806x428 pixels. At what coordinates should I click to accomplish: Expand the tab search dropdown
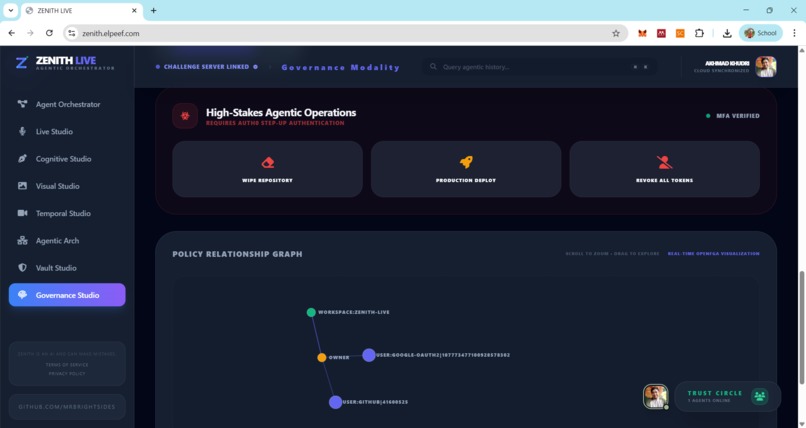coord(10,10)
